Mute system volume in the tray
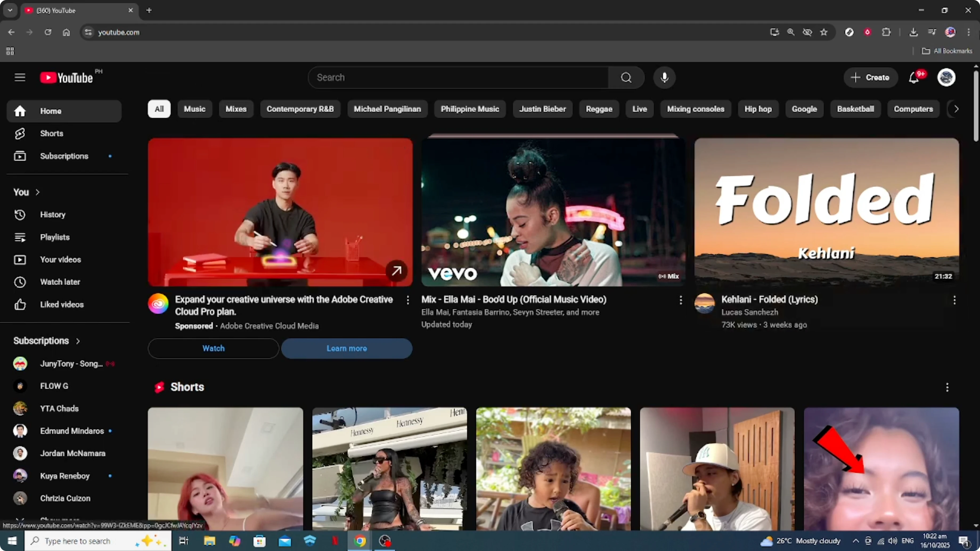The image size is (980, 551). [x=893, y=541]
